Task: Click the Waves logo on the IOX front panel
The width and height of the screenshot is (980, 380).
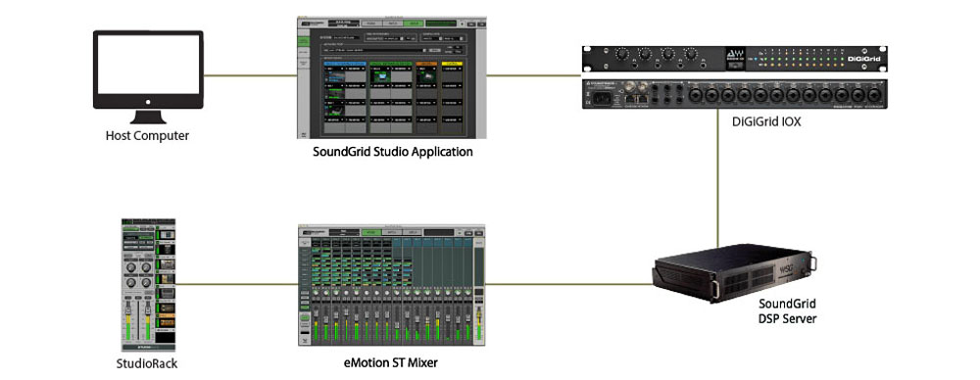Action: 736,53
